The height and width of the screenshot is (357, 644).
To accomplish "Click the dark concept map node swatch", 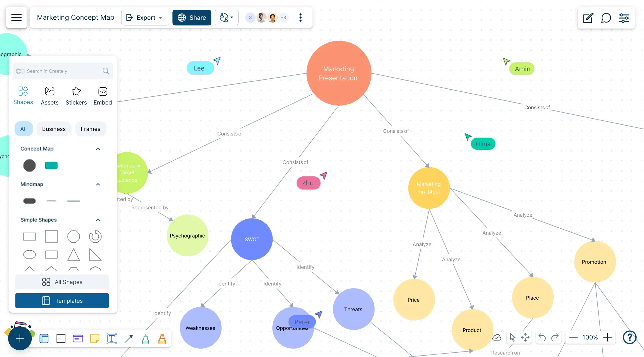I will (29, 165).
